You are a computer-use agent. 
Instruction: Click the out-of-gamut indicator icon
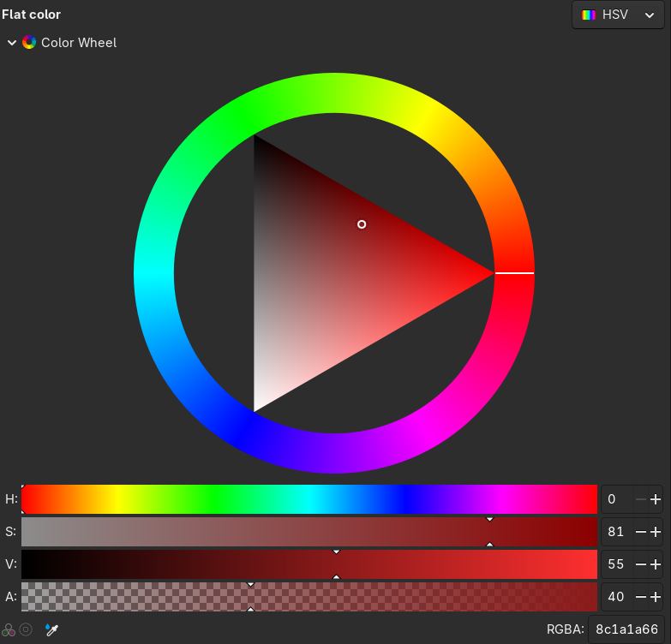(26, 629)
